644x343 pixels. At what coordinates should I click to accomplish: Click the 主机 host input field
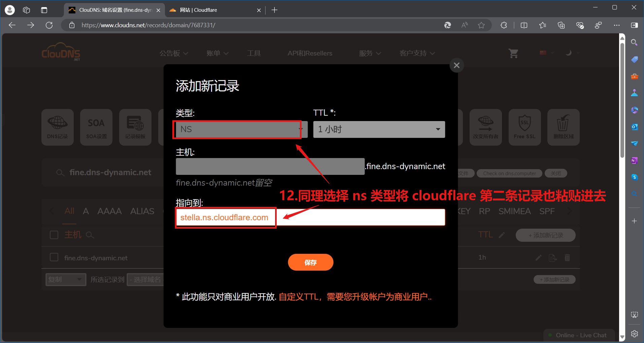270,166
